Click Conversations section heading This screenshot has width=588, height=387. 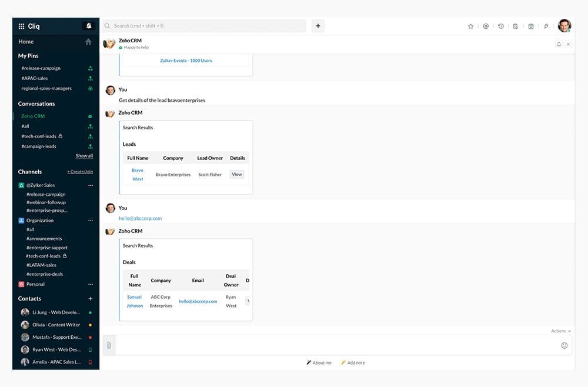[x=36, y=104]
